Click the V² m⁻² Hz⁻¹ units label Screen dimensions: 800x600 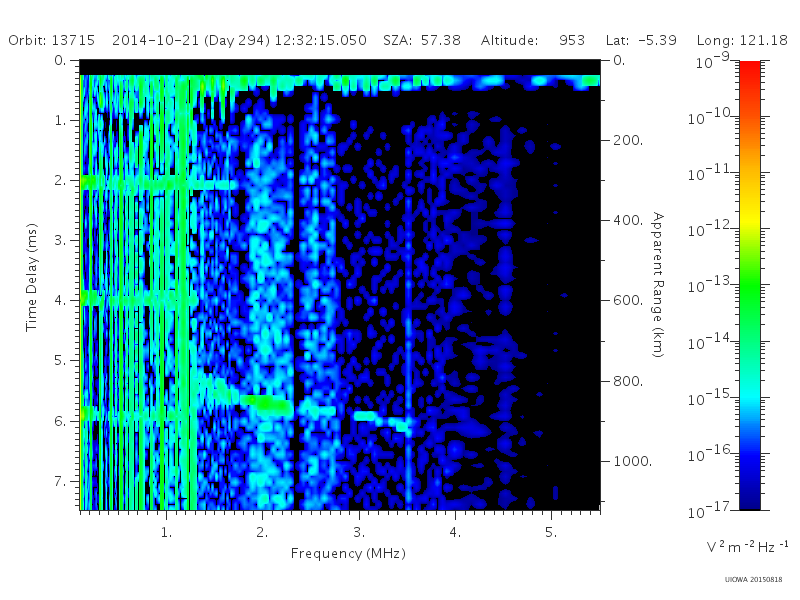point(747,546)
